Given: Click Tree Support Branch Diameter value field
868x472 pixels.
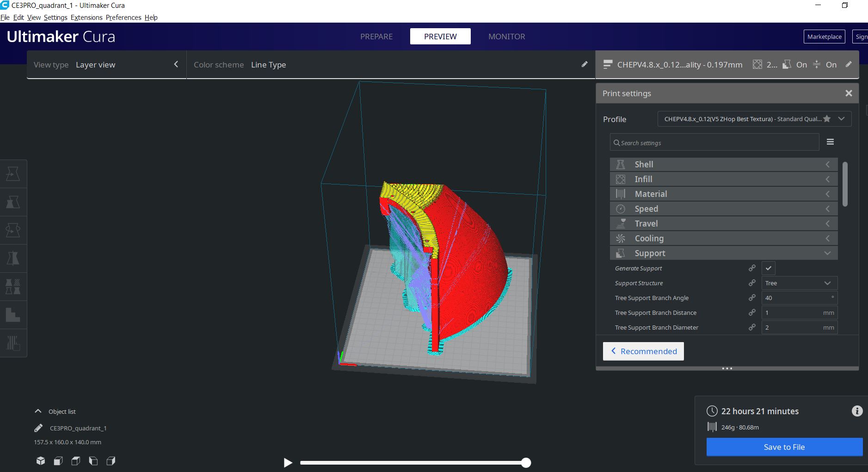Looking at the screenshot, I should tap(800, 327).
